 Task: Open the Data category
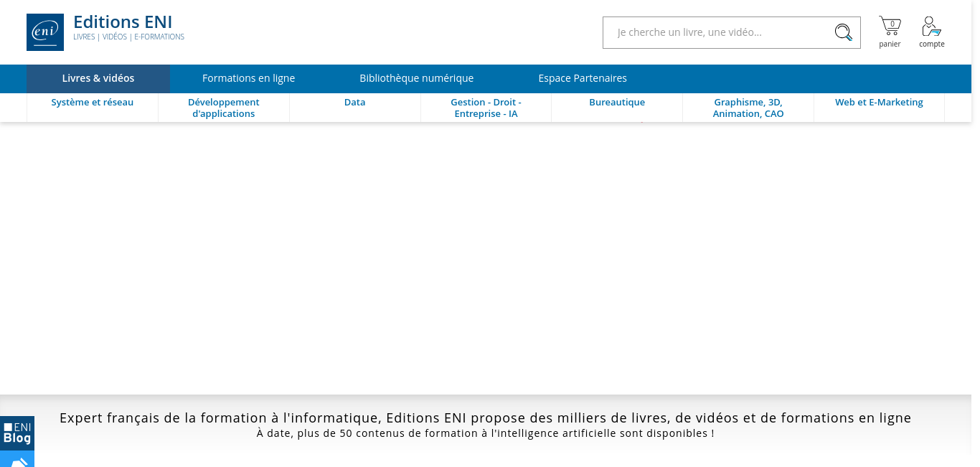pyautogui.click(x=355, y=103)
